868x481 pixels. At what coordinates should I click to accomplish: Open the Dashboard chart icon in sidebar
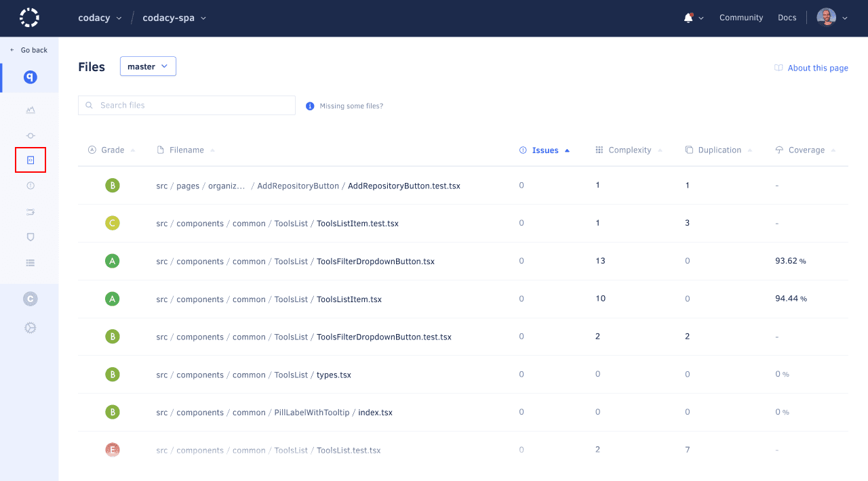pos(30,110)
